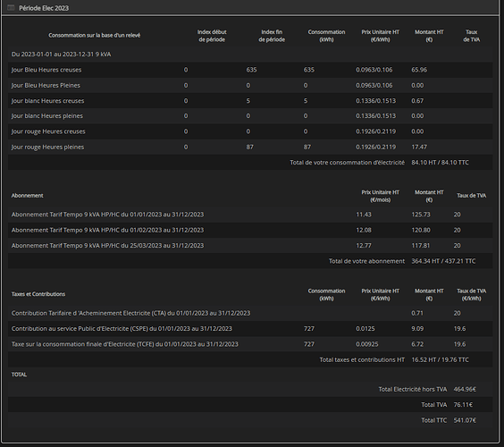Click the CSPE contribution row label
The width and height of the screenshot is (504, 447).
click(x=122, y=329)
